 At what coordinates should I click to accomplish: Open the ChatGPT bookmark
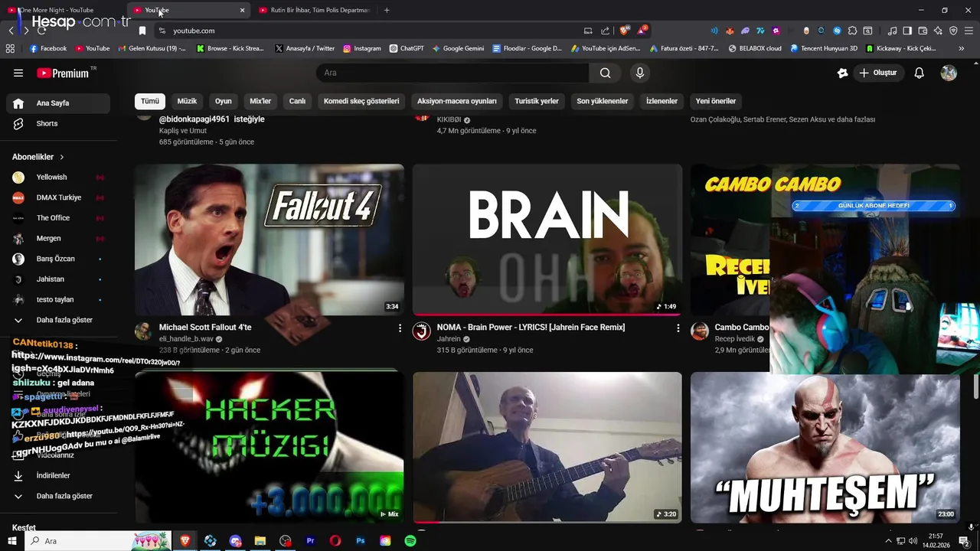407,48
